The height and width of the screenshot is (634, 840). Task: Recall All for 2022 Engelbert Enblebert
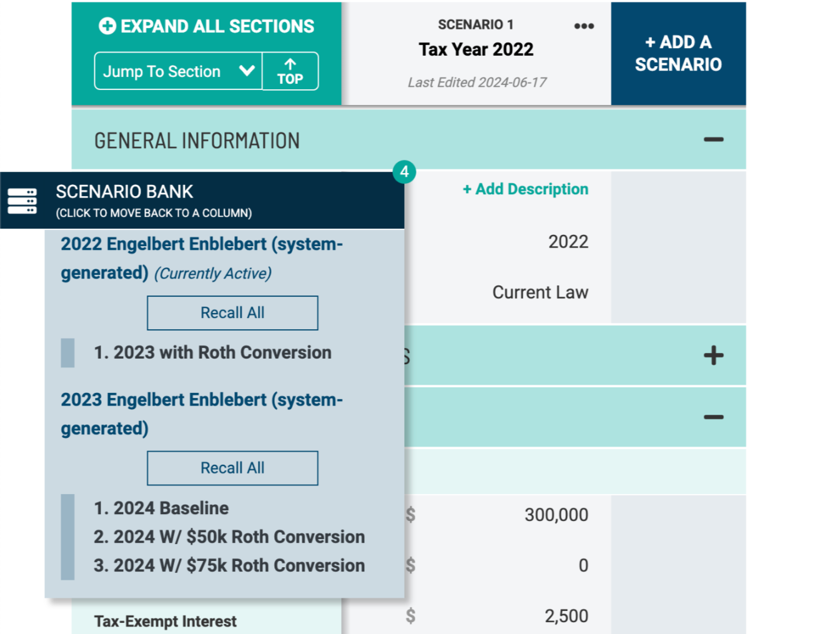[232, 313]
